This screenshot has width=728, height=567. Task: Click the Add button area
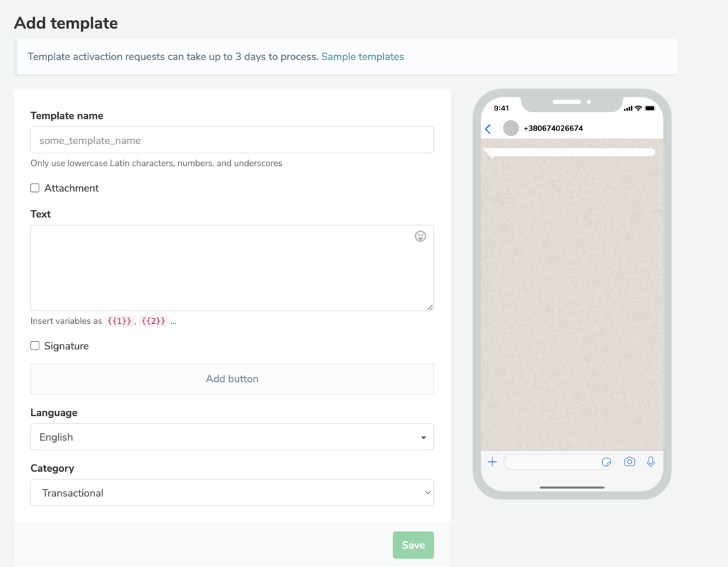pos(232,379)
